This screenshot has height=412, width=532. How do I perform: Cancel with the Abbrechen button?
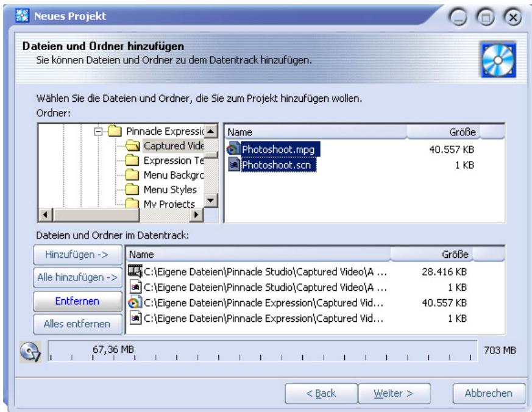click(489, 393)
